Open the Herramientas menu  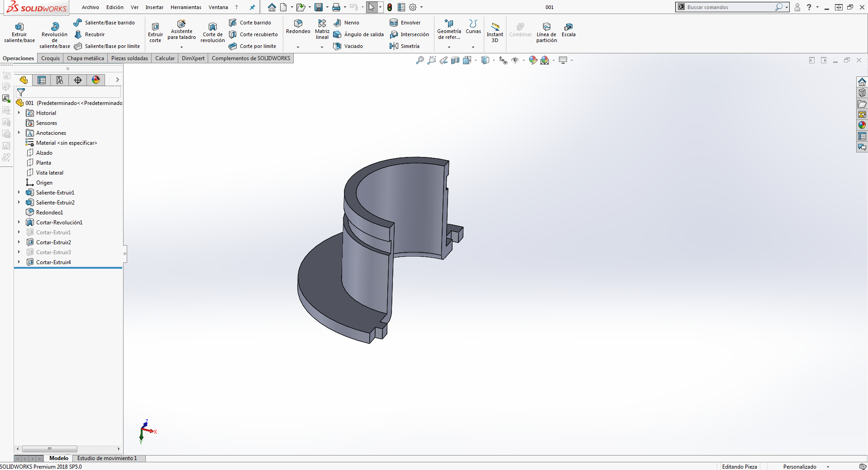(186, 7)
